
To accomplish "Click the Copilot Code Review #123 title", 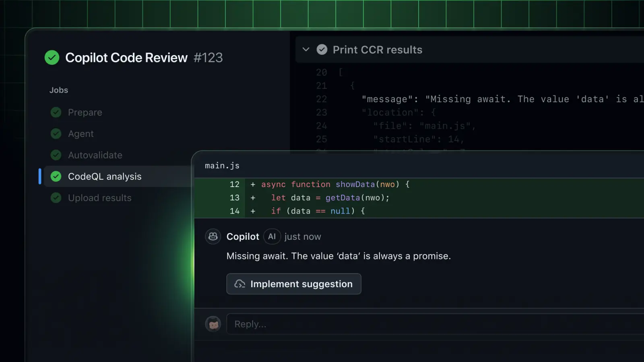I will point(144,58).
